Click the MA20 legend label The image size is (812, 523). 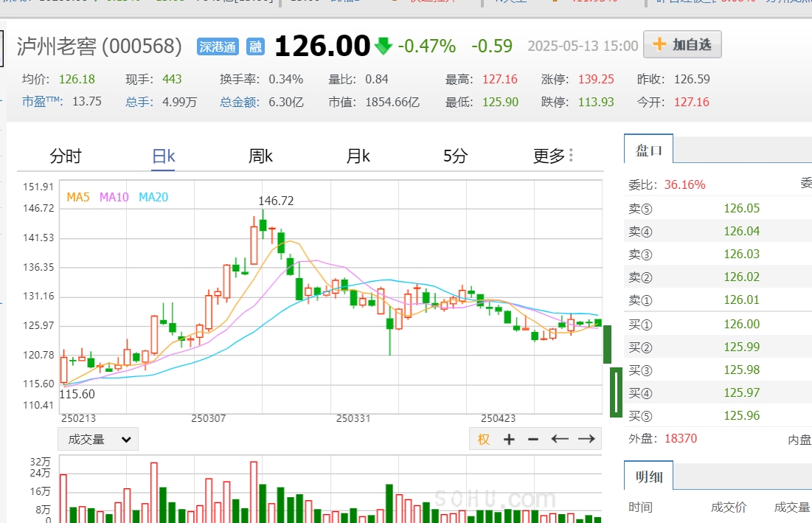pyautogui.click(x=153, y=197)
